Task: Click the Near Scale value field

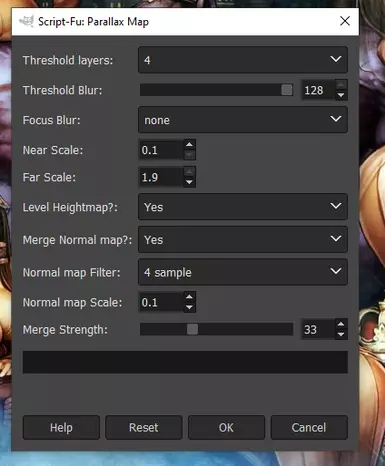Action: coord(161,150)
